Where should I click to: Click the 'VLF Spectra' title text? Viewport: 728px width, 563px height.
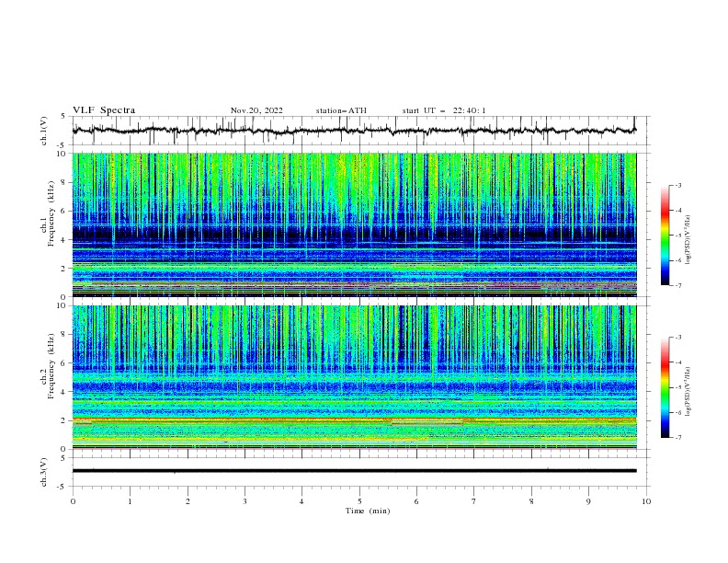coord(104,110)
